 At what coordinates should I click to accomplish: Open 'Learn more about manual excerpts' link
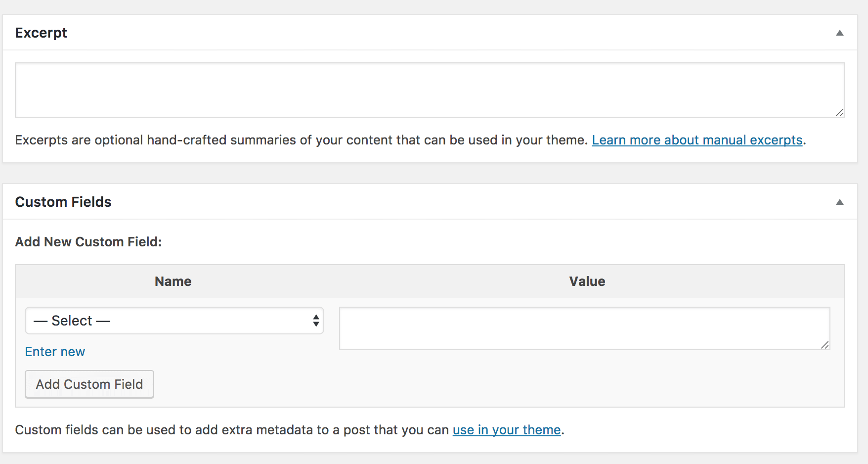697,140
